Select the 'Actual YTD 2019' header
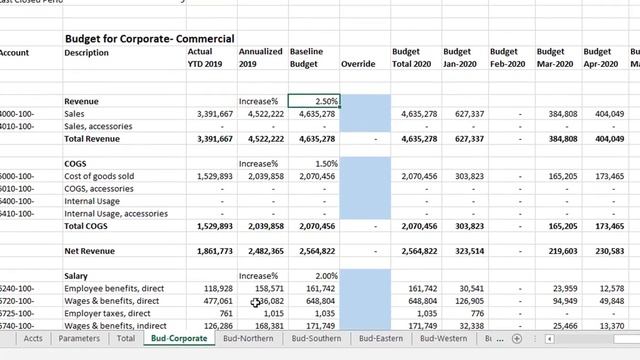 coord(205,58)
